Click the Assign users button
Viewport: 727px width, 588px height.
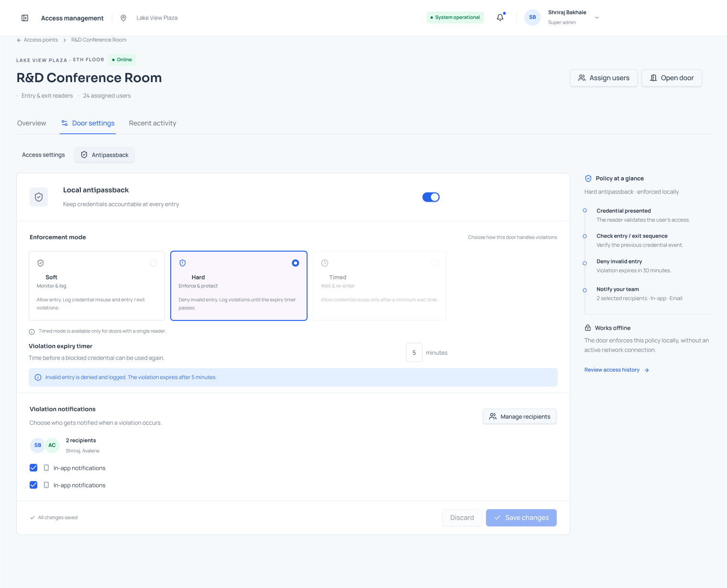tap(604, 78)
